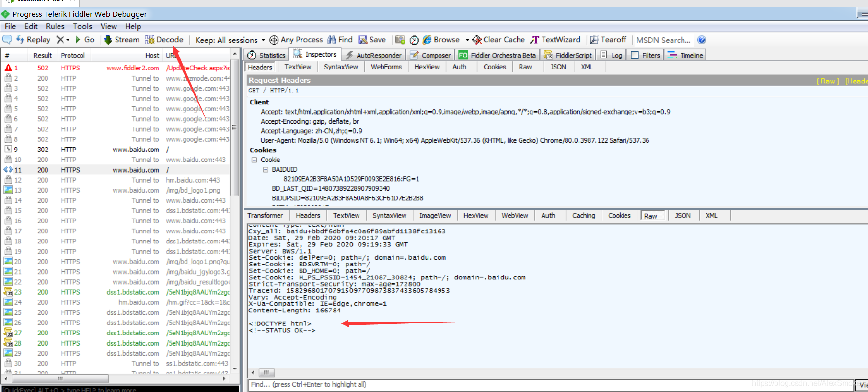Viewport: 868px width, 392px height.
Task: Open the FiddlerScript tab
Action: tap(568, 55)
